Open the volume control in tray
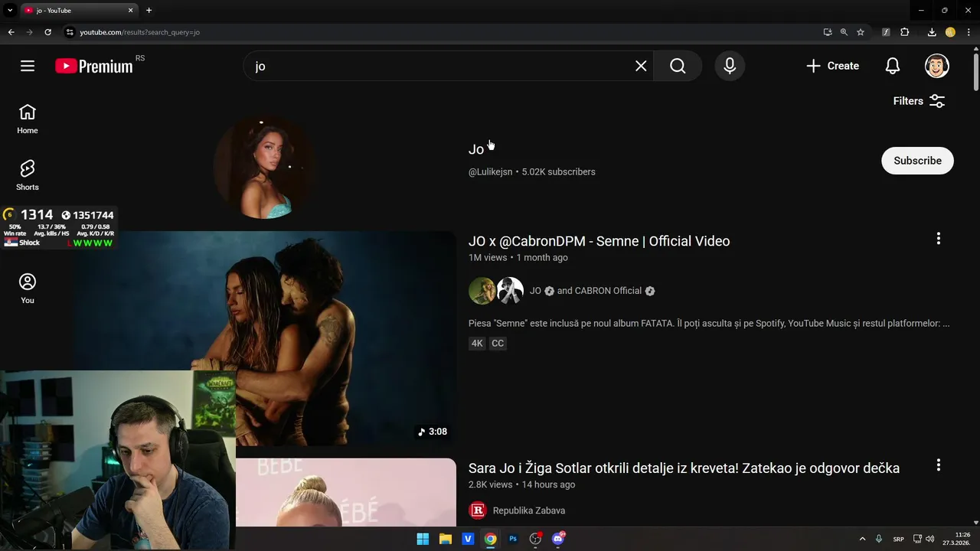This screenshot has width=980, height=551. pos(929,539)
